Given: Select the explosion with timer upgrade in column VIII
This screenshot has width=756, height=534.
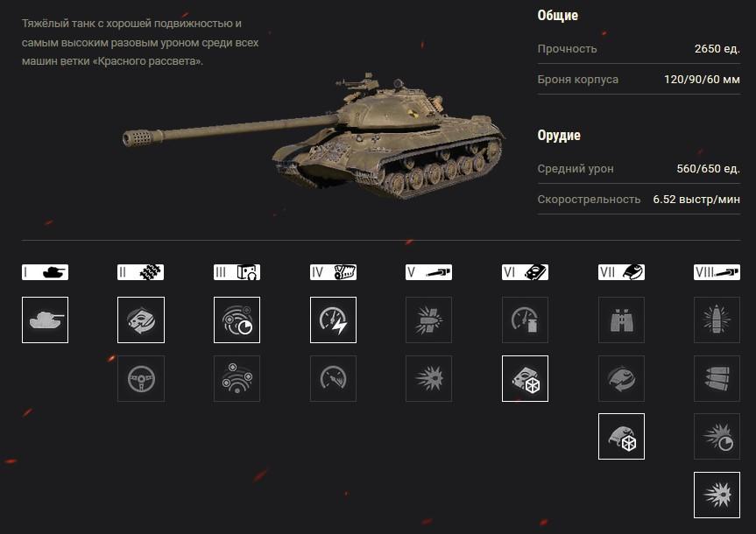Looking at the screenshot, I should pyautogui.click(x=717, y=437).
